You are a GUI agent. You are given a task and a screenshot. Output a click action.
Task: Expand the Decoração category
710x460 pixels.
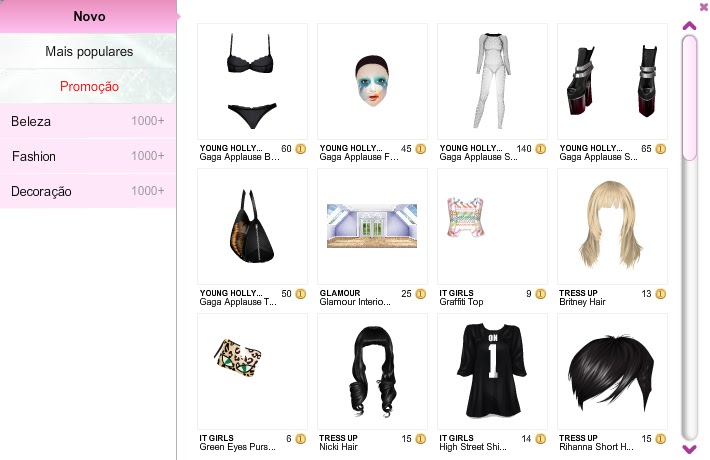(x=88, y=191)
